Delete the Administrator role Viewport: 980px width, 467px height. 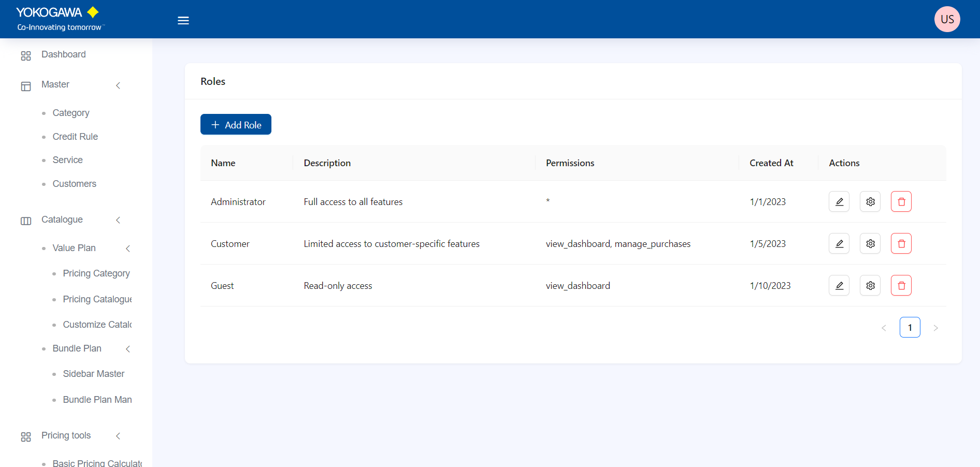[901, 201]
